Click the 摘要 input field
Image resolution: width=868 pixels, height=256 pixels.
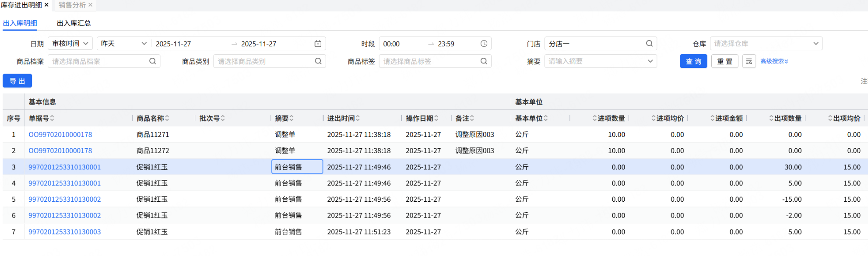pyautogui.click(x=595, y=61)
